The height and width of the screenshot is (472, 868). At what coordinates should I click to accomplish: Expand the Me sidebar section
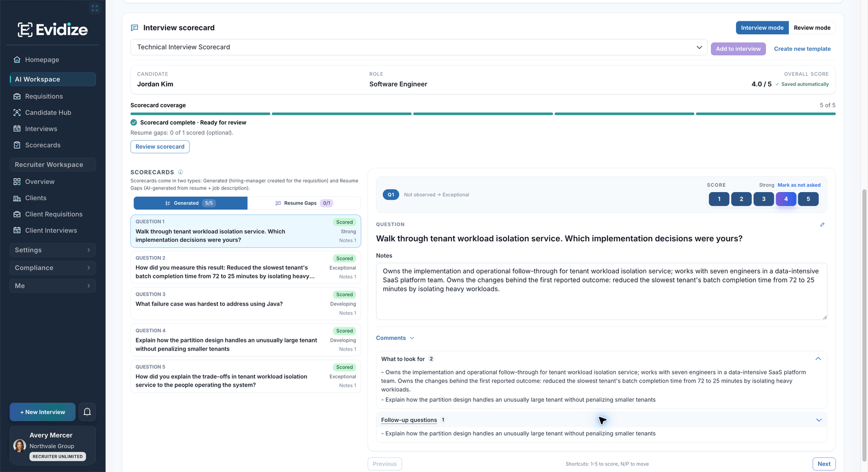[x=53, y=286]
